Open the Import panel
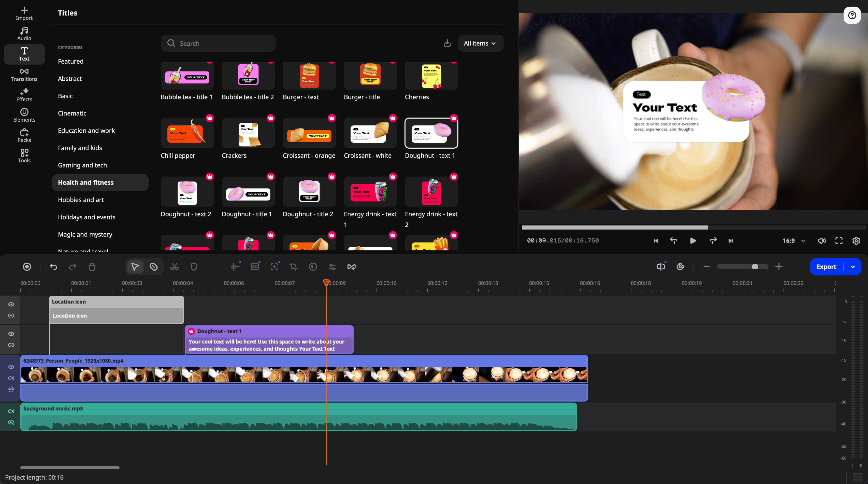The width and height of the screenshot is (868, 484). pyautogui.click(x=24, y=13)
